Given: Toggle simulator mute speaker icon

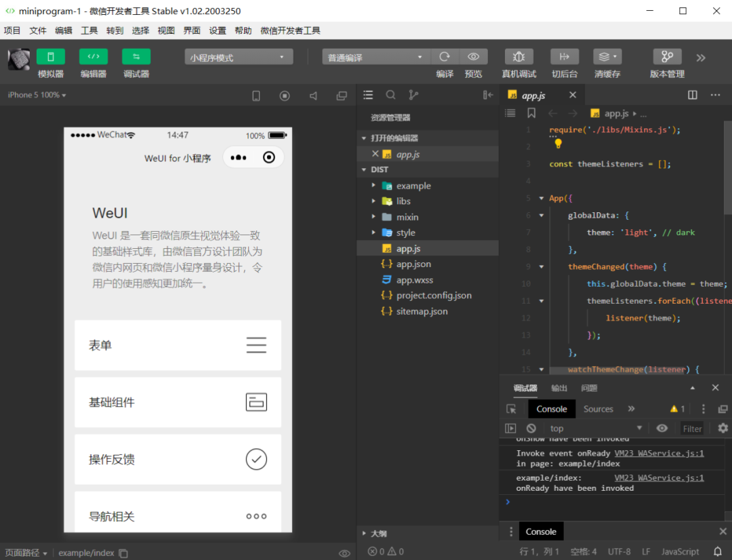Looking at the screenshot, I should coord(313,96).
